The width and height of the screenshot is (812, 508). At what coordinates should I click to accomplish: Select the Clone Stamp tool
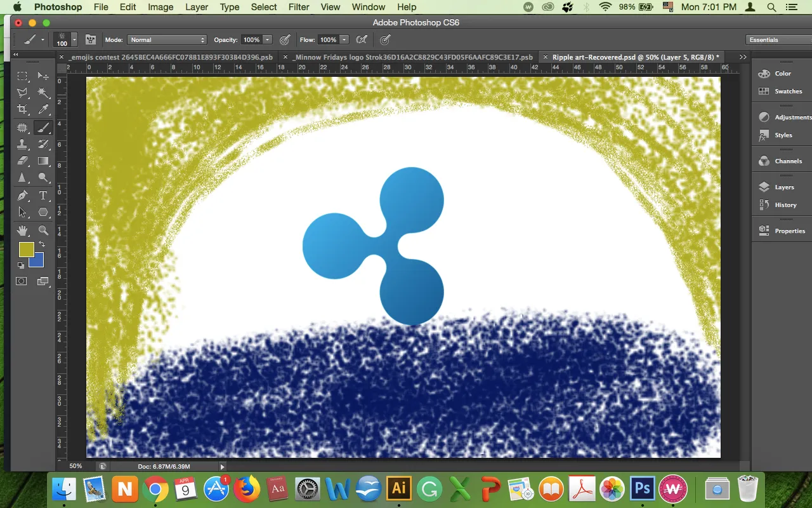pos(22,144)
